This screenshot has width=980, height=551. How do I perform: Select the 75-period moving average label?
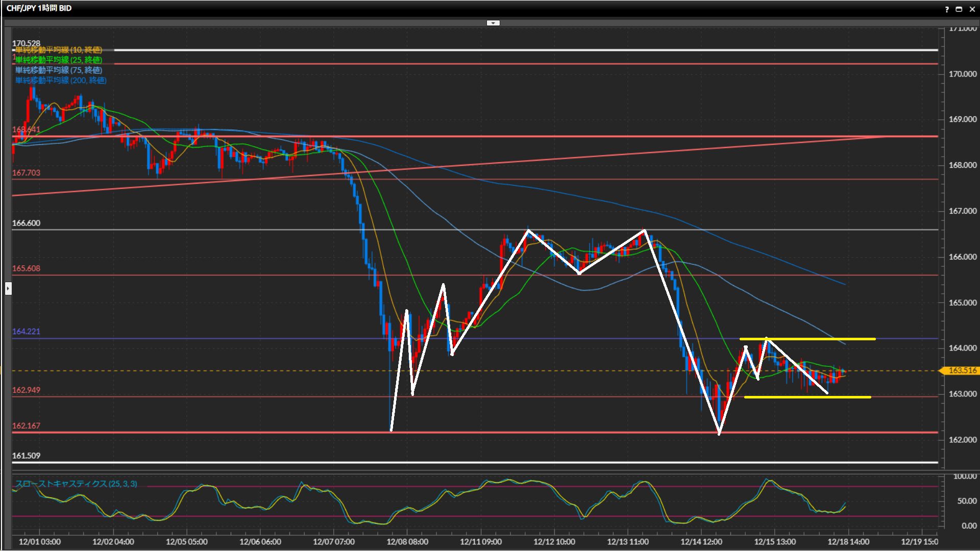coord(58,70)
